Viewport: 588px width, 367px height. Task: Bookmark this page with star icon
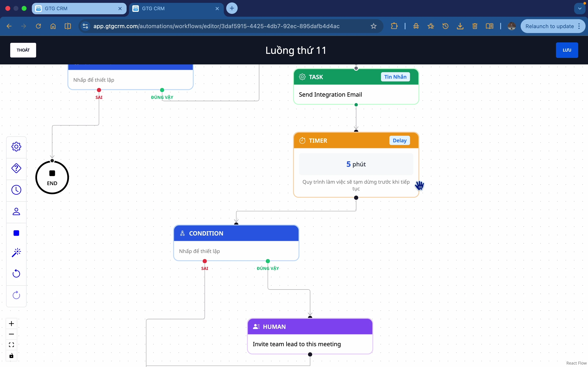click(x=374, y=26)
